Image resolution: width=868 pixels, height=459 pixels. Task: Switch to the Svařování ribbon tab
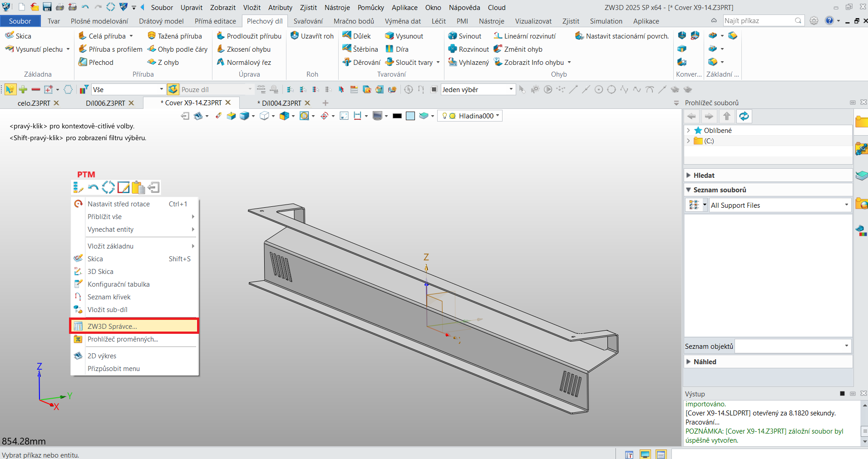[x=308, y=21]
